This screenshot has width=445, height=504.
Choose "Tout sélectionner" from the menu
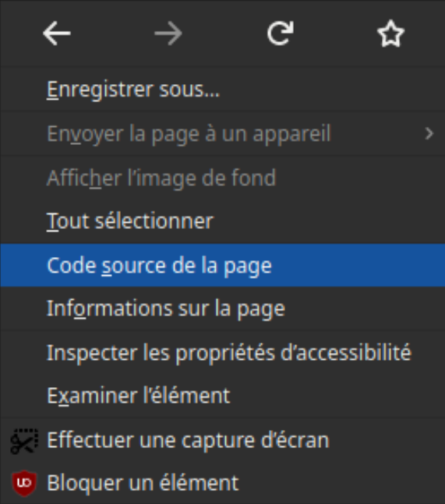point(223,221)
